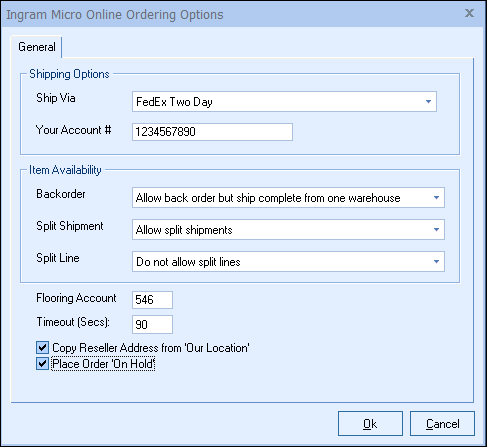The width and height of the screenshot is (487, 447).
Task: Expand the Ship Via dropdown arrow
Action: point(428,102)
